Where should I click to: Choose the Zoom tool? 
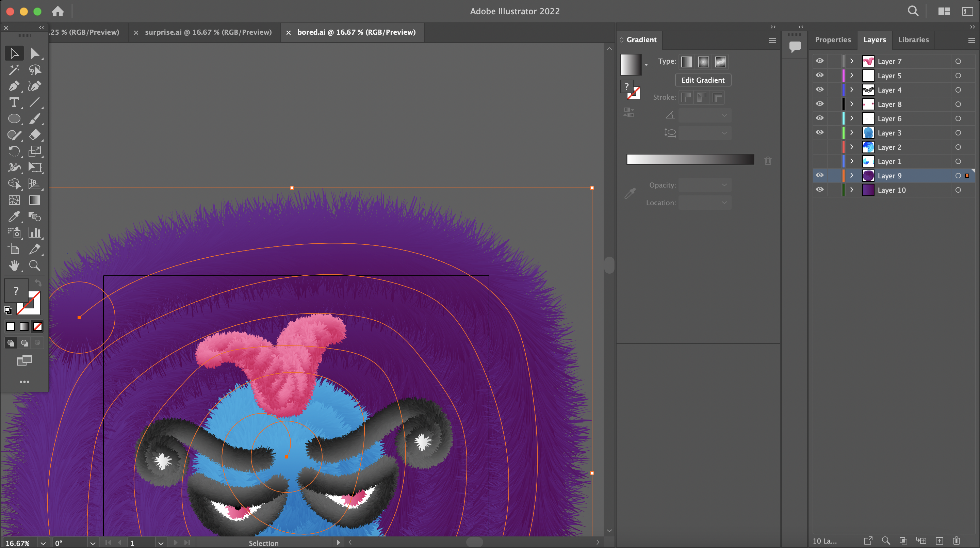(35, 265)
